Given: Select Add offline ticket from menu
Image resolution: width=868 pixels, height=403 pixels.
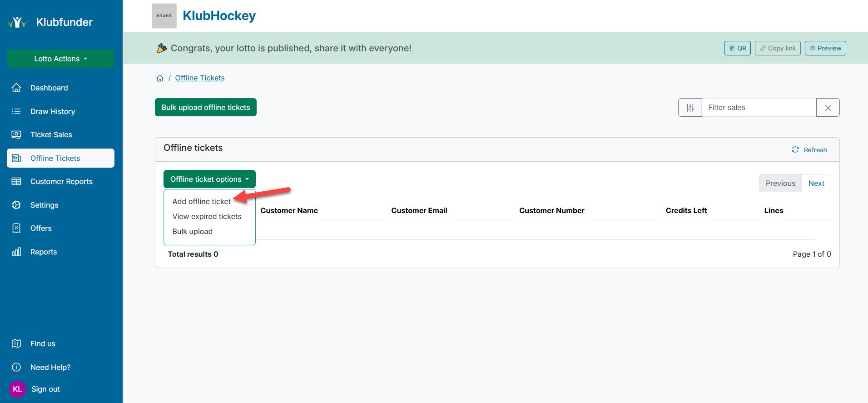Looking at the screenshot, I should 201,201.
